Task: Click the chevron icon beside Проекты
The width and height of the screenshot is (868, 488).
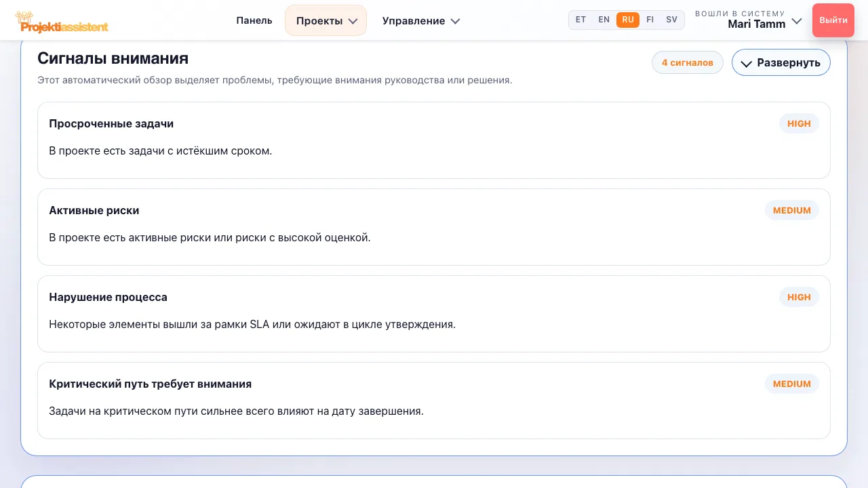Action: tap(353, 21)
